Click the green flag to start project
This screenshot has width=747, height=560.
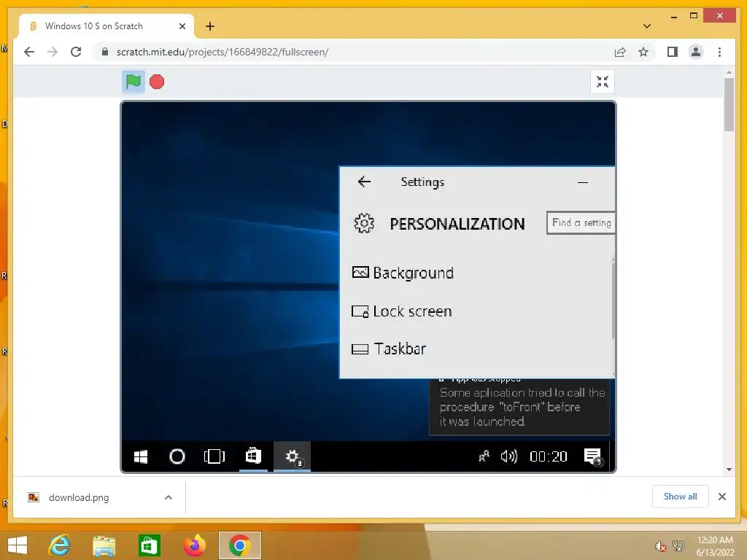click(x=133, y=82)
